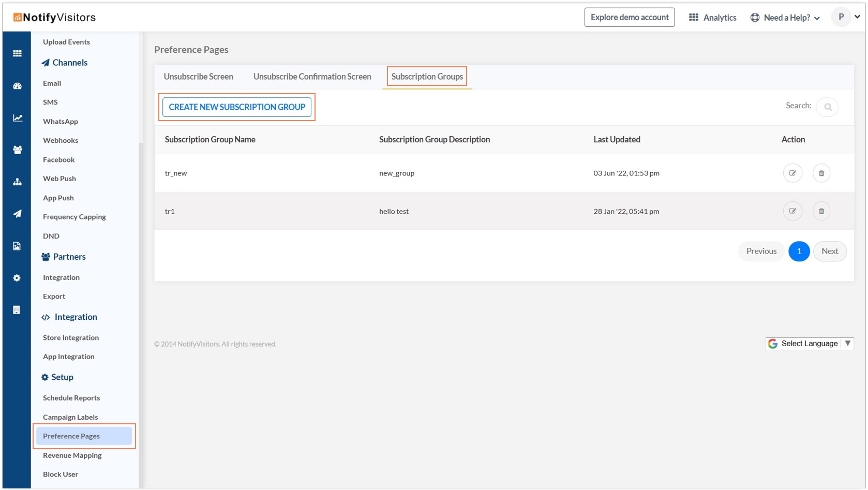Open Schedule Reports in sidebar
Image resolution: width=868 pixels, height=490 pixels.
coord(71,398)
